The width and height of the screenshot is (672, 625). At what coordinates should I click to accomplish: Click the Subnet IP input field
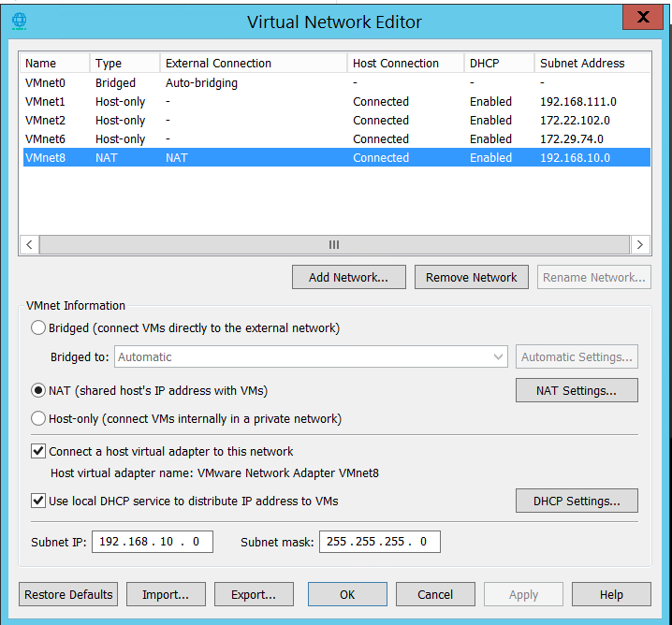[152, 542]
